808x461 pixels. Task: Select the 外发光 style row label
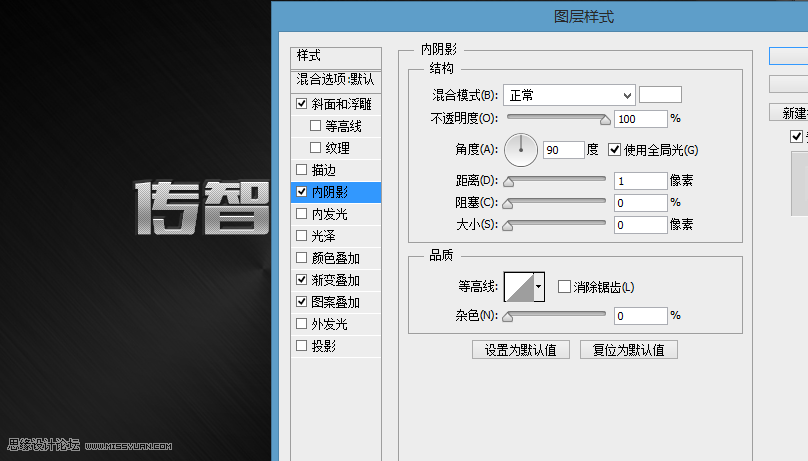coord(329,324)
